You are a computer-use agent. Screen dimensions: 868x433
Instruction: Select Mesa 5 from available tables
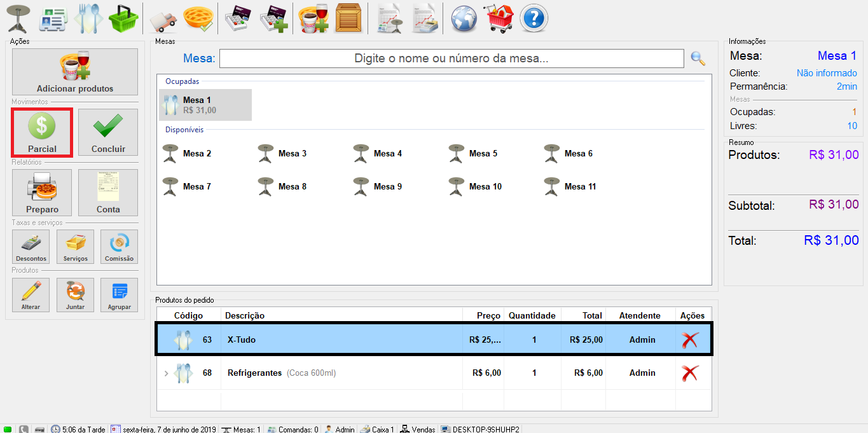474,153
